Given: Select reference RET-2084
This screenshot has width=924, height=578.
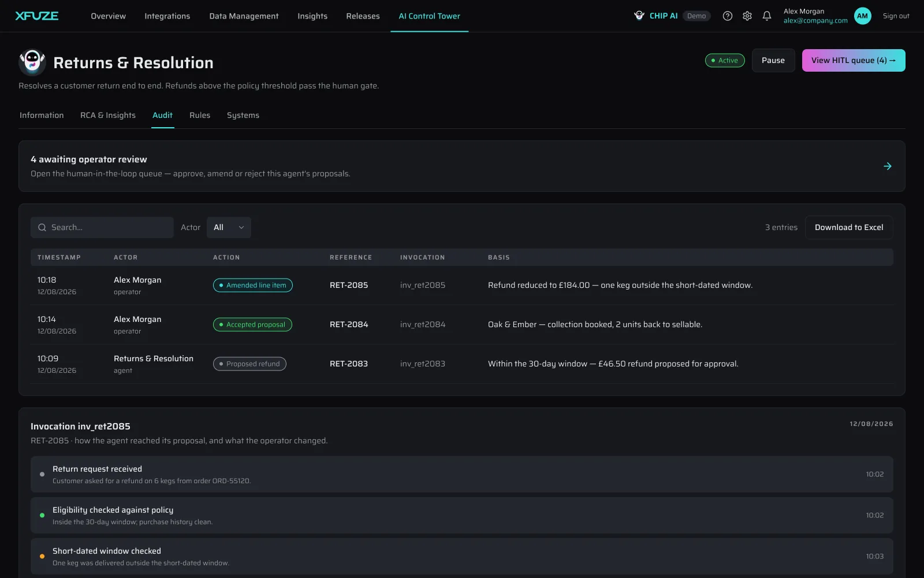Looking at the screenshot, I should (349, 325).
